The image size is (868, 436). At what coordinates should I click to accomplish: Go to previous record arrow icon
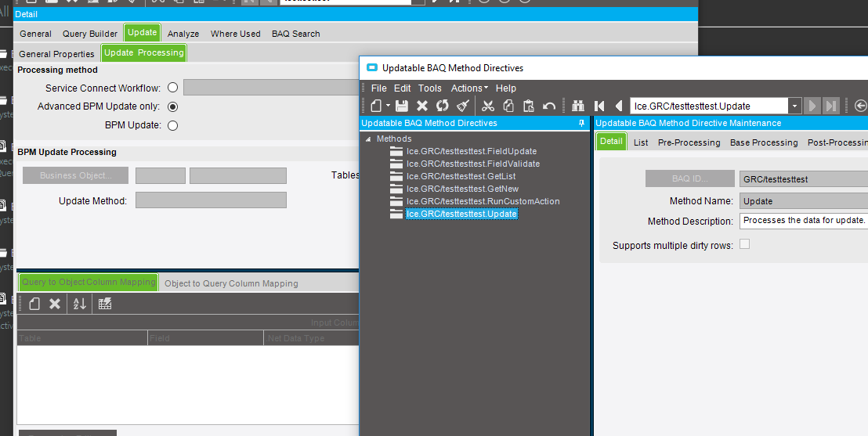[x=619, y=106]
